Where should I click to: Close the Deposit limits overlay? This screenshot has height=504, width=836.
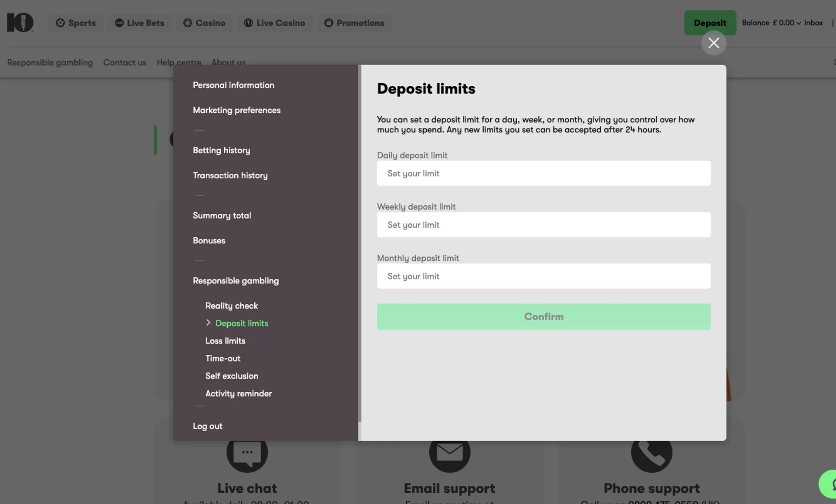(714, 43)
